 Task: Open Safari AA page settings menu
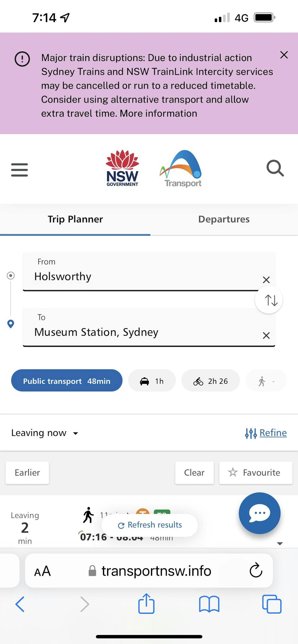click(x=42, y=571)
